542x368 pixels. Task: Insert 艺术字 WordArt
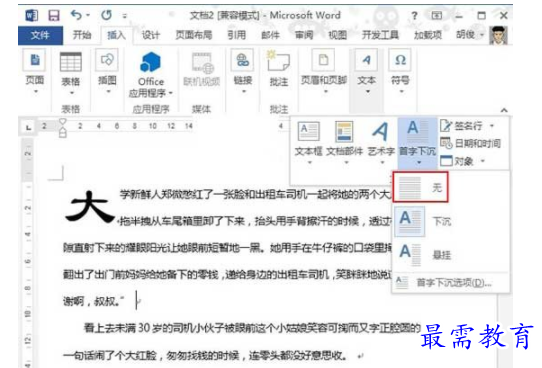[x=381, y=143]
